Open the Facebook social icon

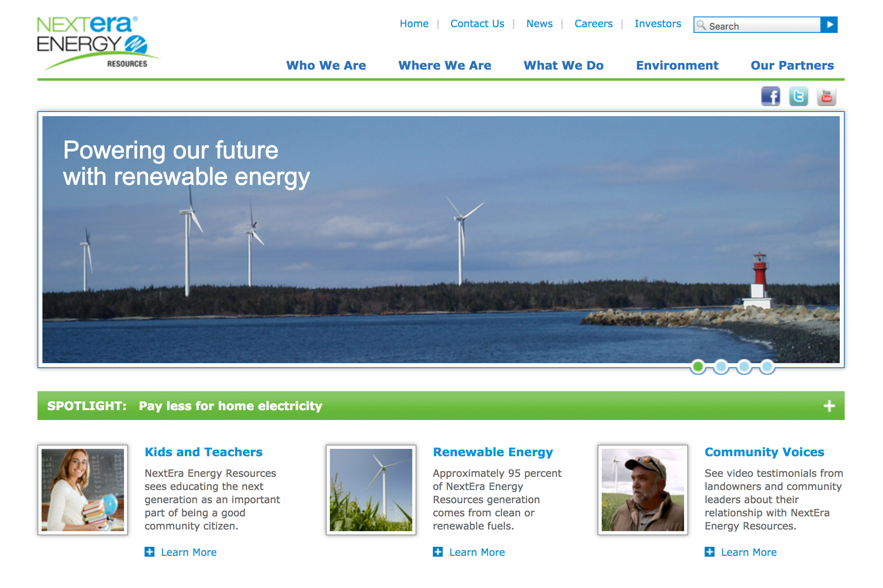coord(770,97)
